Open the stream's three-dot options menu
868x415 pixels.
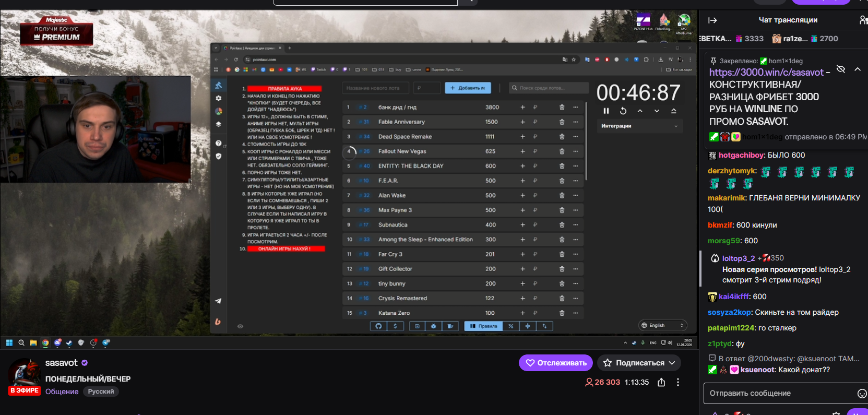[678, 382]
